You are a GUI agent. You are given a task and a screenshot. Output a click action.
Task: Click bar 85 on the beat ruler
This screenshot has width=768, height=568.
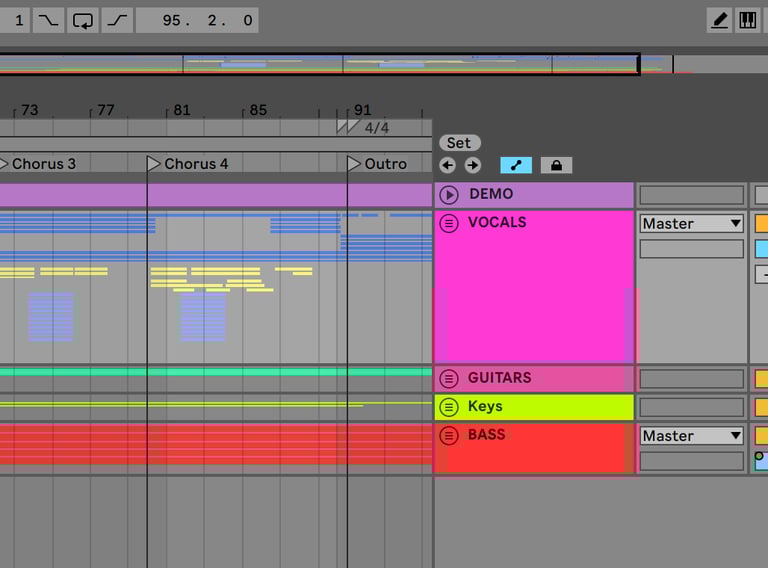[258, 110]
